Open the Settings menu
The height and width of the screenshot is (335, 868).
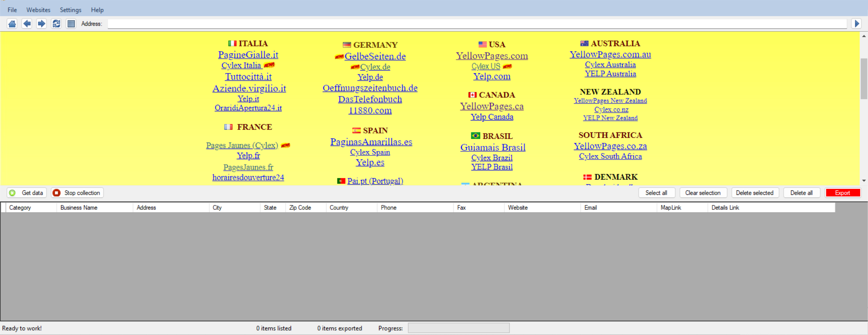click(71, 10)
